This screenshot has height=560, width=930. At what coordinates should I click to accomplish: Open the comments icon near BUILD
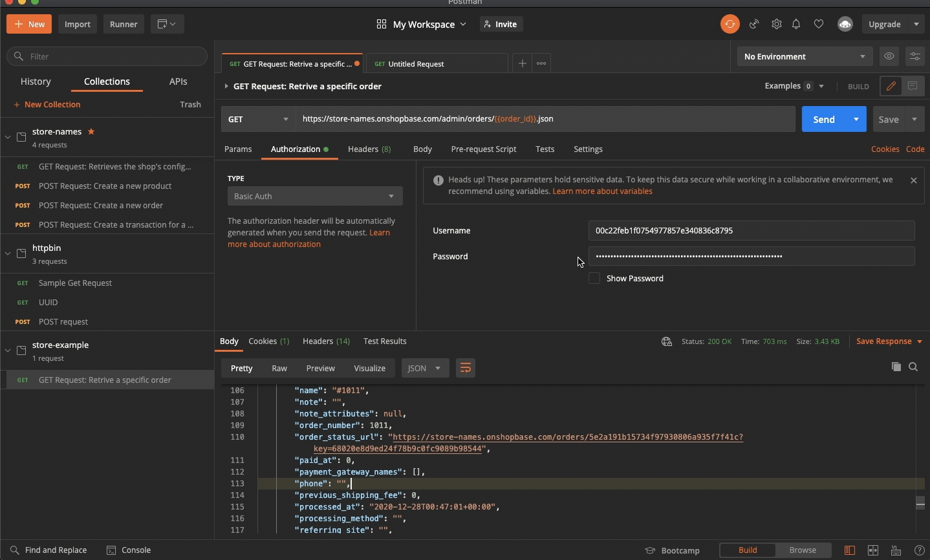coord(913,86)
